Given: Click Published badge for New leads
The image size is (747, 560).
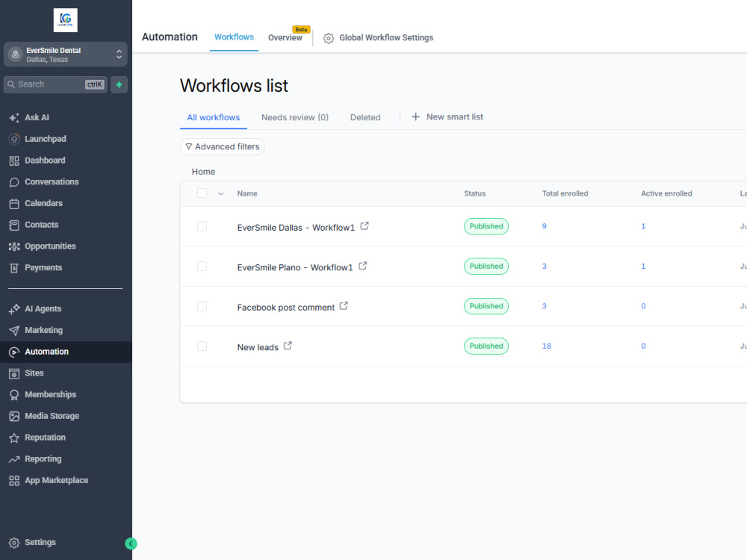Looking at the screenshot, I should (x=486, y=346).
